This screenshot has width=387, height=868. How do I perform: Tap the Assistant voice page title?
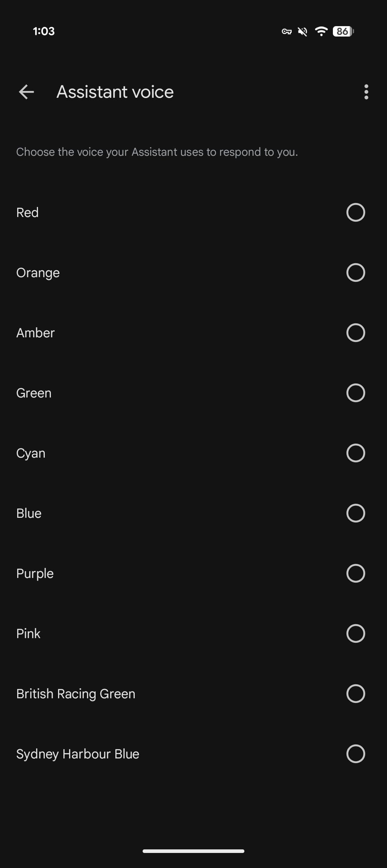coord(115,92)
